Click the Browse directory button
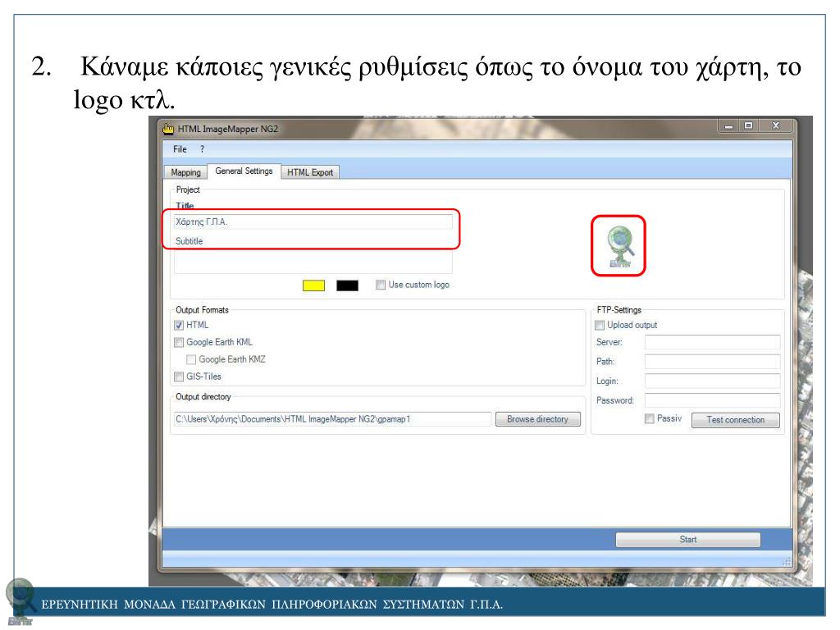This screenshot has width=840, height=630. click(538, 419)
